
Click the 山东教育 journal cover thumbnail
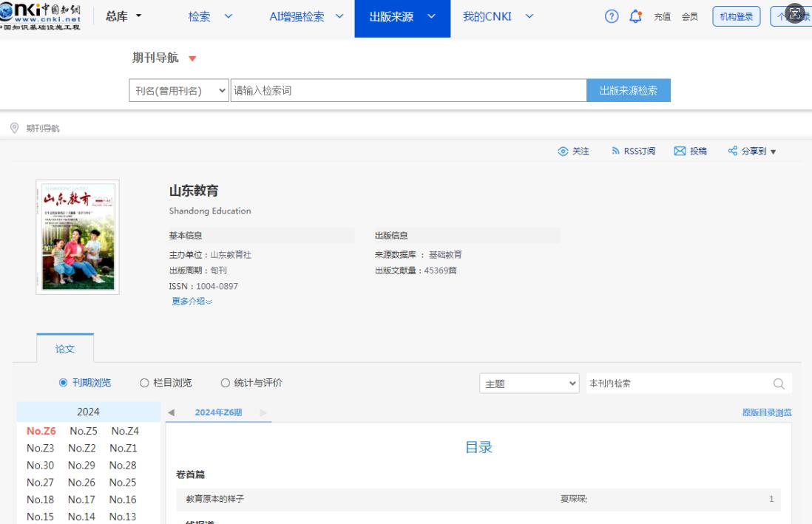tap(78, 237)
